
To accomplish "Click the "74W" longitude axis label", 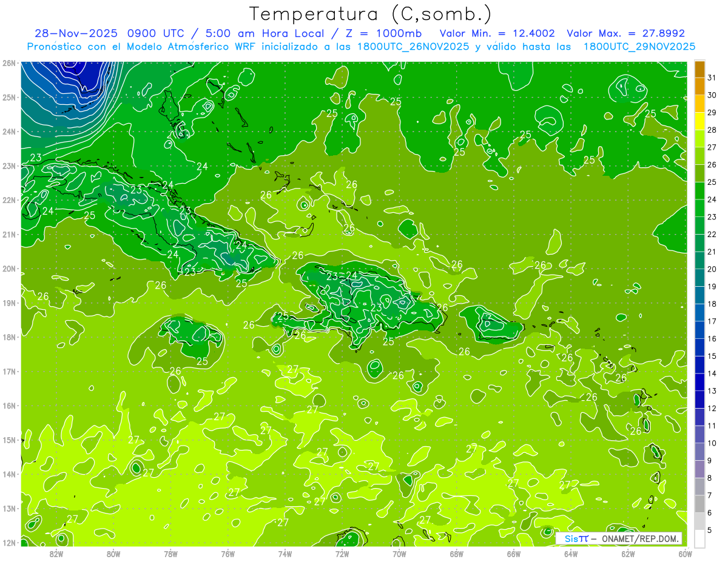I will point(285,554).
